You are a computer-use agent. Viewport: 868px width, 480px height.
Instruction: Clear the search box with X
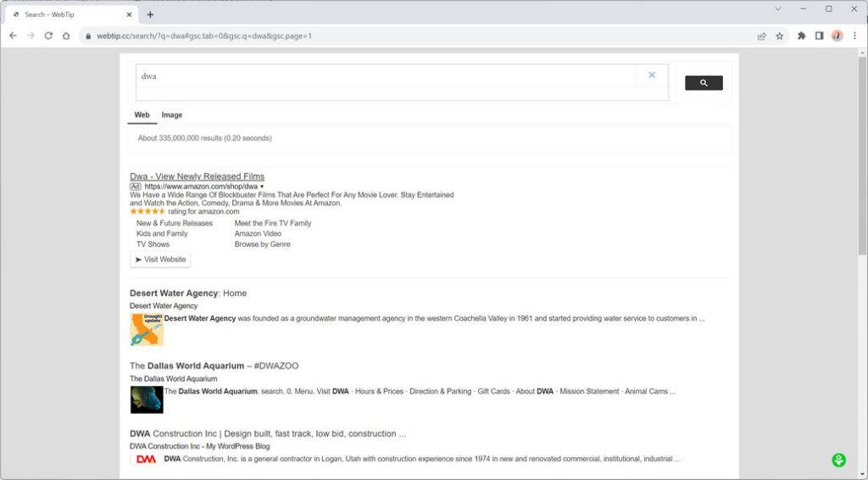click(x=652, y=75)
